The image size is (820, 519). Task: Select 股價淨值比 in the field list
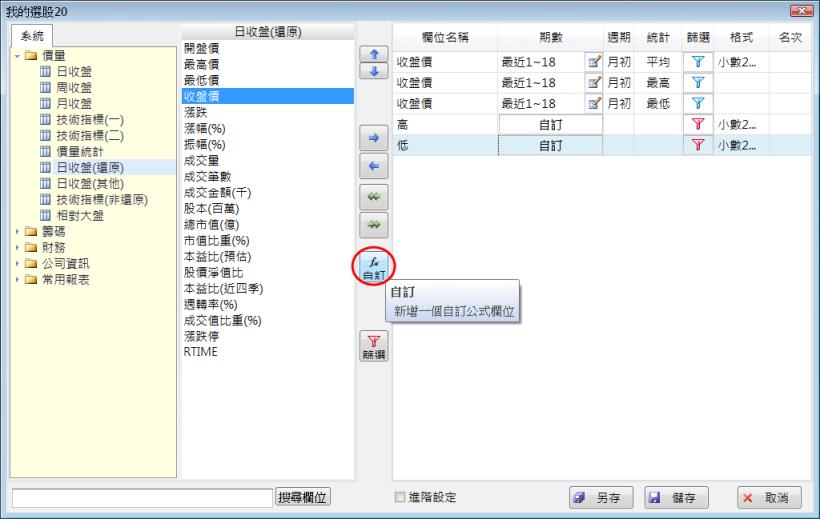213,273
